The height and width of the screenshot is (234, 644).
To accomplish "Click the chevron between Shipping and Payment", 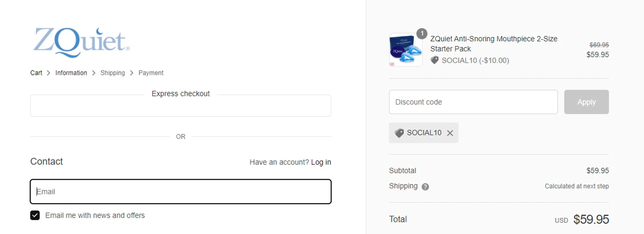I will [x=131, y=73].
